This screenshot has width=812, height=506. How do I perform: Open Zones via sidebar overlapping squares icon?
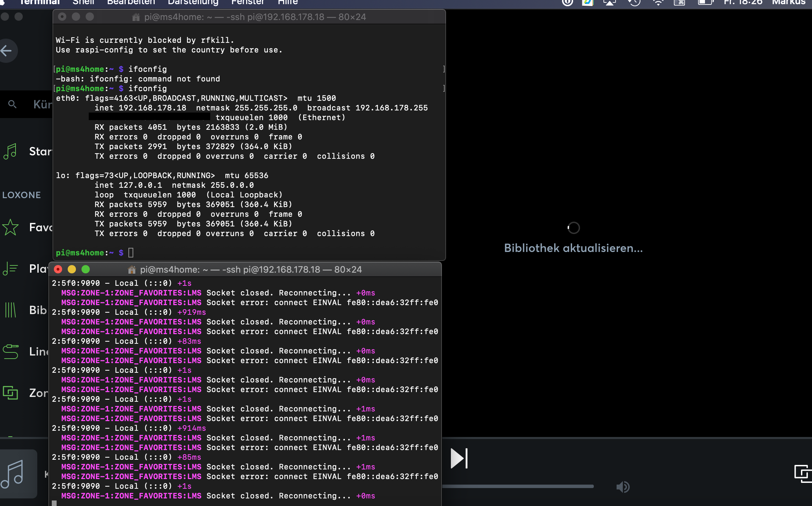(x=10, y=393)
